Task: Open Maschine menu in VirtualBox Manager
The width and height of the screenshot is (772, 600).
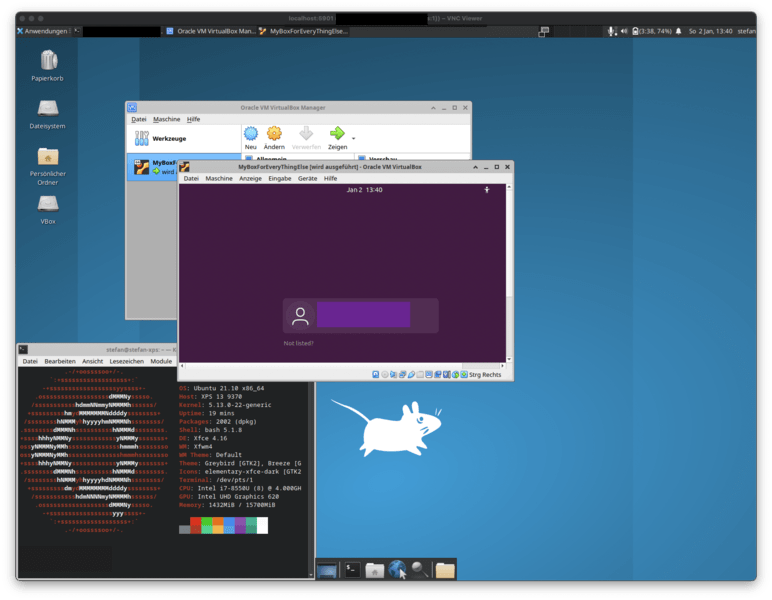Action: [166, 120]
